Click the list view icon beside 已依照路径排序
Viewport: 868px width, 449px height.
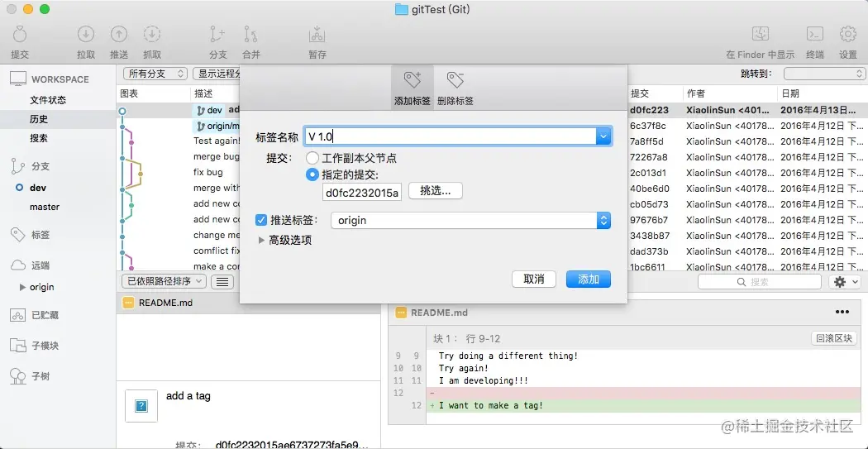click(x=222, y=282)
